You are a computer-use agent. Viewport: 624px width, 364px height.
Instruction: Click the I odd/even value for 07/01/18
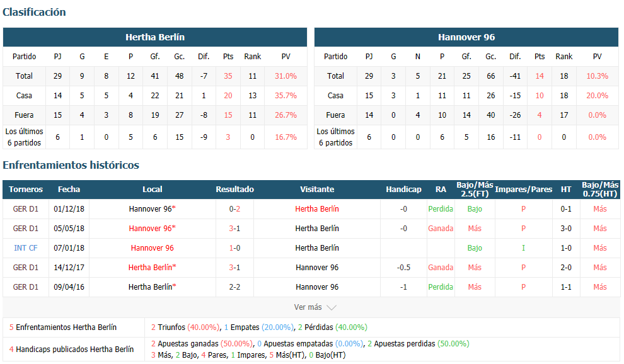(x=523, y=248)
